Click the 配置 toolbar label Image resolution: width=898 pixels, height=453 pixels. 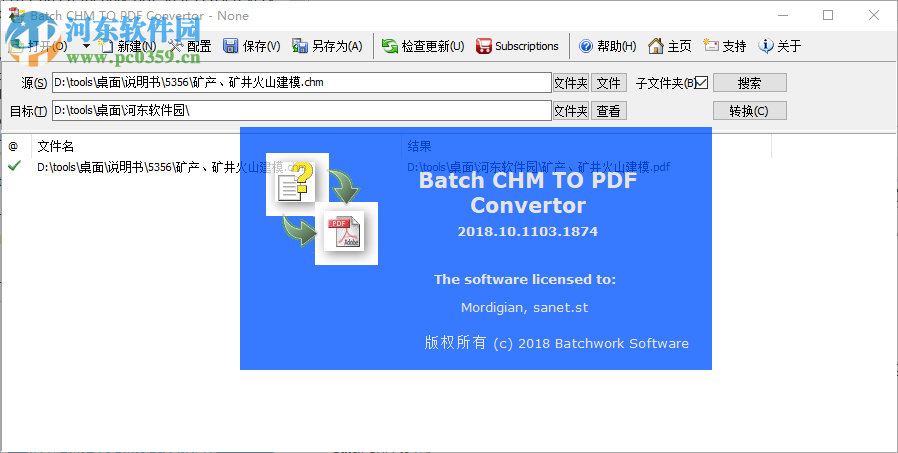point(199,46)
